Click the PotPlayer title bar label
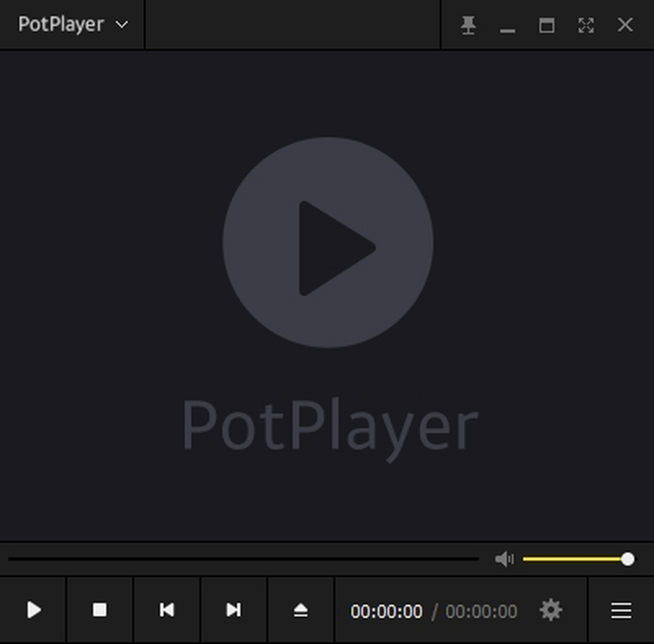 61,25
